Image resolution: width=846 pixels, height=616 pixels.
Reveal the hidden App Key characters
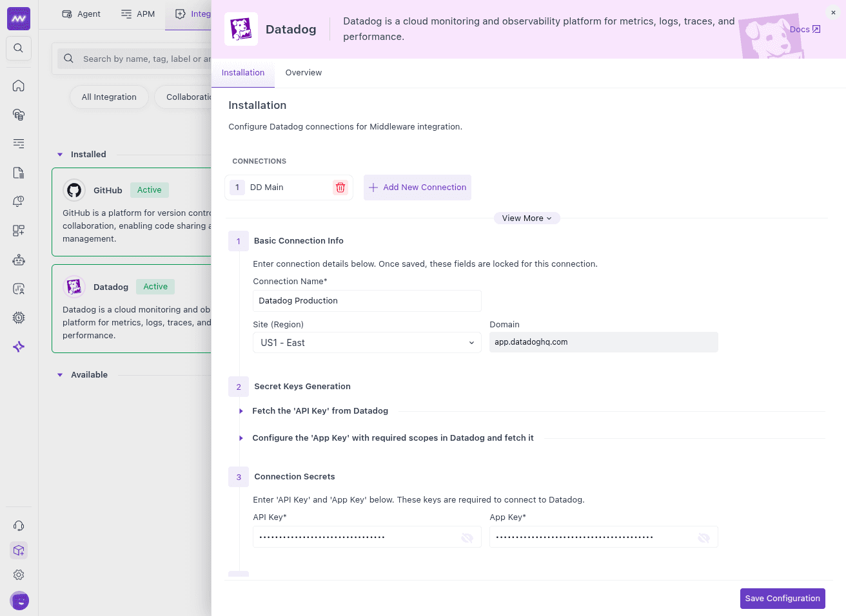pyautogui.click(x=703, y=537)
